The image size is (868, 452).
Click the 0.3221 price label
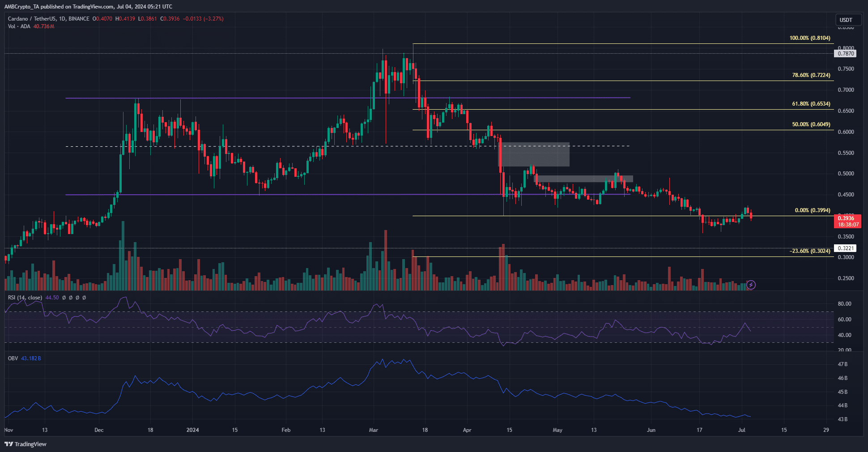click(846, 248)
